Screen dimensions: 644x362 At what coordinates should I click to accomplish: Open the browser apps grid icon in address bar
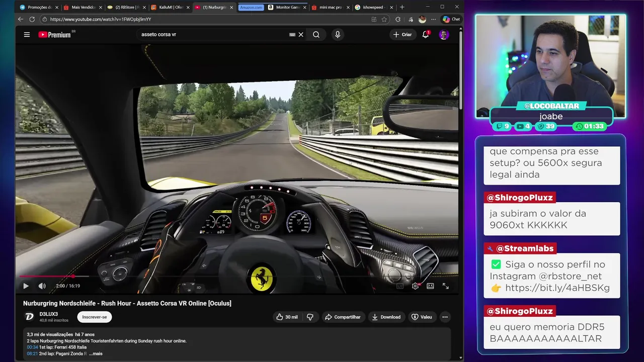point(374,19)
